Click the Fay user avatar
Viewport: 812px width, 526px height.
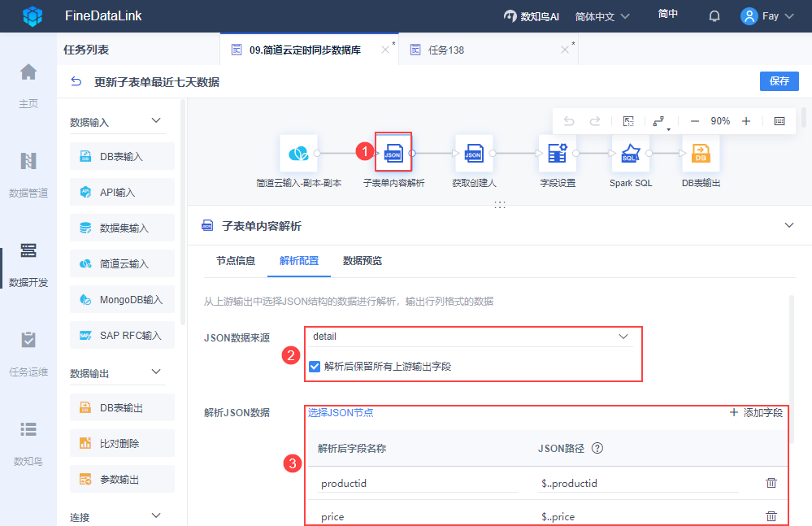point(749,16)
